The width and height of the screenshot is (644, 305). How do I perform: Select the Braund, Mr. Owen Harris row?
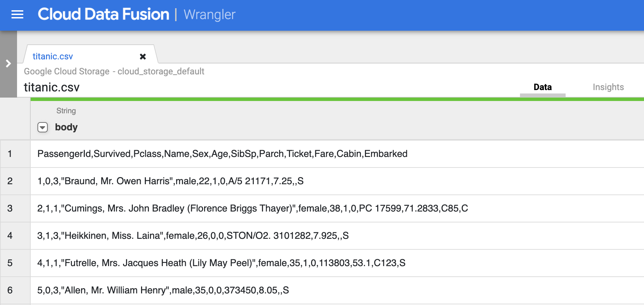(x=337, y=181)
